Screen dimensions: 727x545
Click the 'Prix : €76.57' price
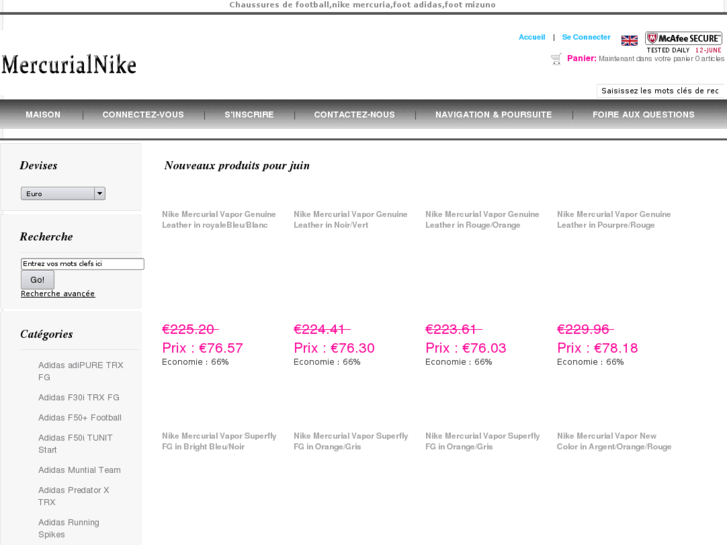click(202, 348)
